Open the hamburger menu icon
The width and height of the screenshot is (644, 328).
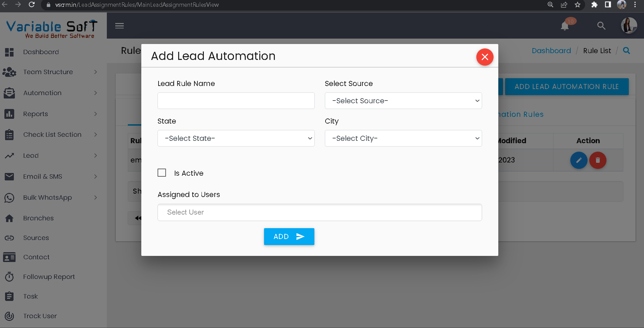click(x=119, y=26)
